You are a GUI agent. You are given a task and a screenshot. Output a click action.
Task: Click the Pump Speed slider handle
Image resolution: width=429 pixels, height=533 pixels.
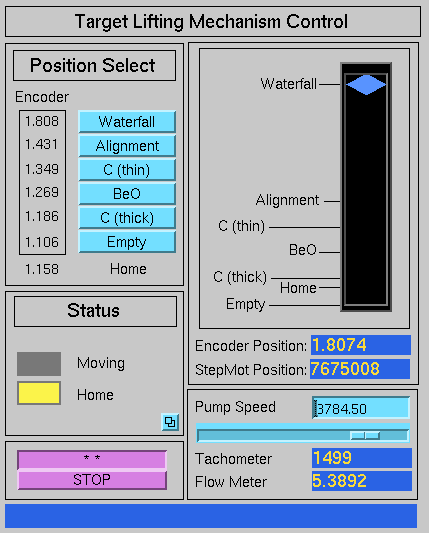365,435
